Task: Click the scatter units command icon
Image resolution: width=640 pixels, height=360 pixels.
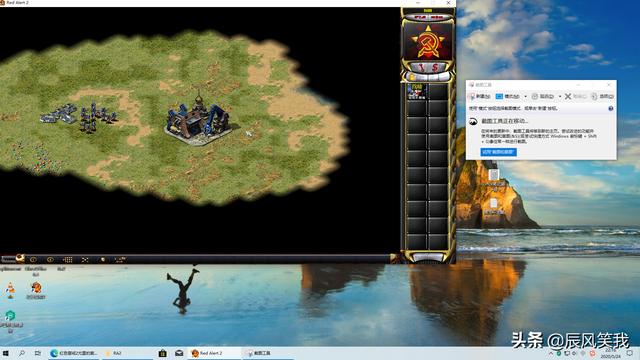Action: 85,260
